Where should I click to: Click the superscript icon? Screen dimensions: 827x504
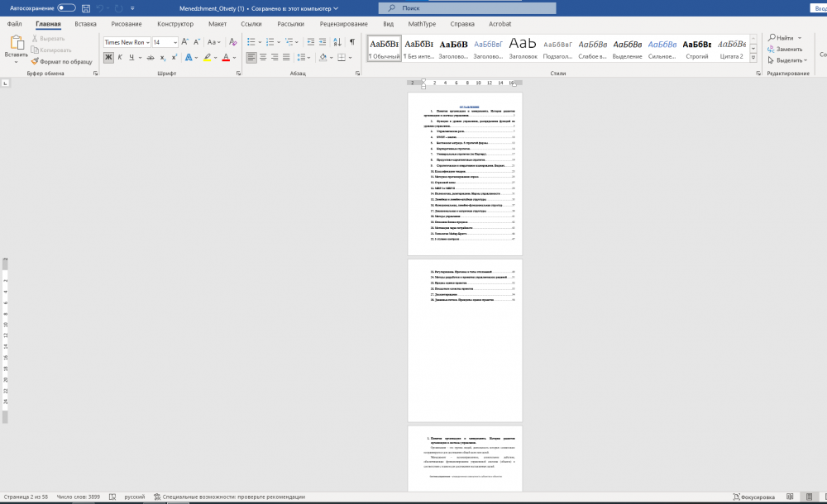coord(174,58)
